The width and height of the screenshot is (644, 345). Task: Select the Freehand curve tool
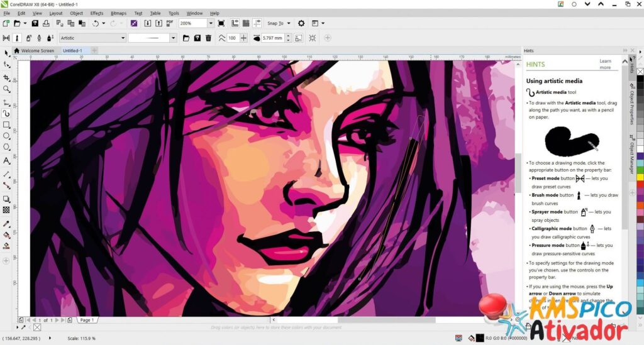(x=6, y=102)
